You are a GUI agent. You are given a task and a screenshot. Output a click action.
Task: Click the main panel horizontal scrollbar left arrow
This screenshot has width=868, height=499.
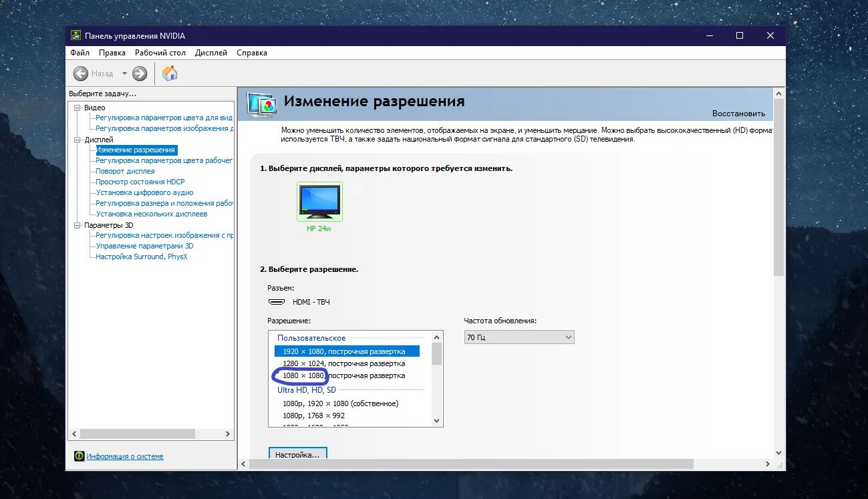[243, 464]
